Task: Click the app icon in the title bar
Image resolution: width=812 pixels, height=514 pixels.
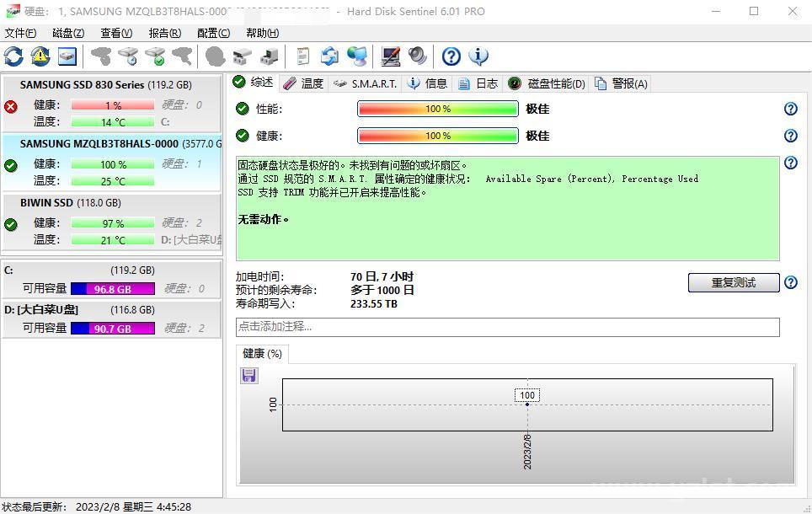Action: tap(13, 11)
